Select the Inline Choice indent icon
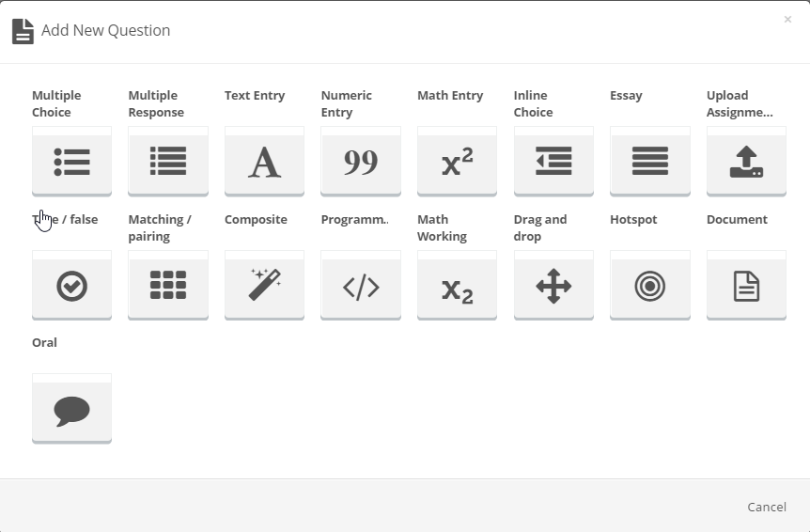Image resolution: width=810 pixels, height=532 pixels. click(553, 162)
